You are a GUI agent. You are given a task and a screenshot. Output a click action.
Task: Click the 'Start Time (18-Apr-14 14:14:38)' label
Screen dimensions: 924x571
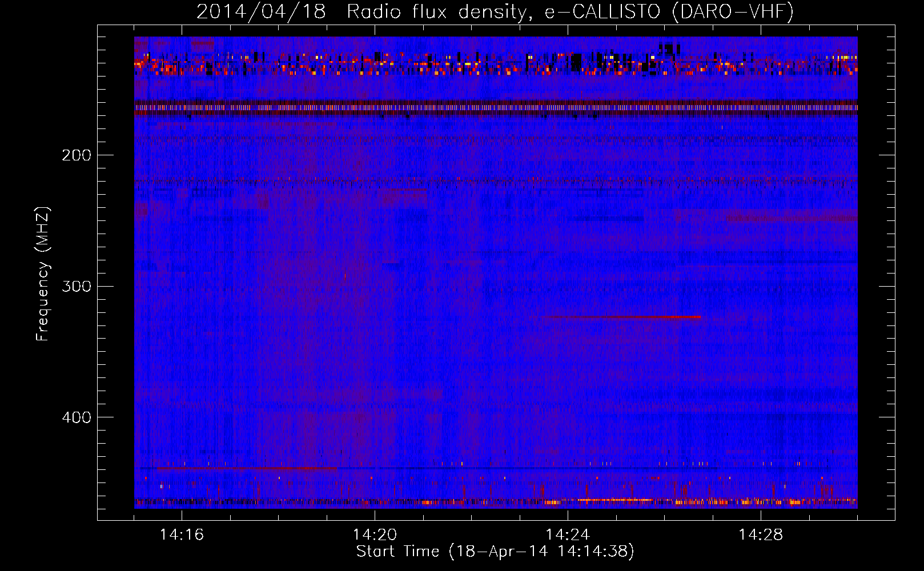click(495, 552)
